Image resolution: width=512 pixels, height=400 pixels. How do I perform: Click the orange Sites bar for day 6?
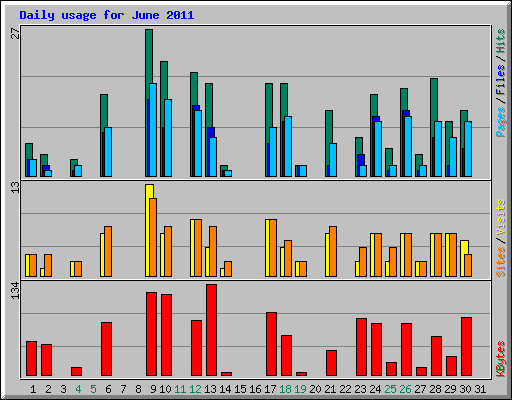(x=108, y=251)
